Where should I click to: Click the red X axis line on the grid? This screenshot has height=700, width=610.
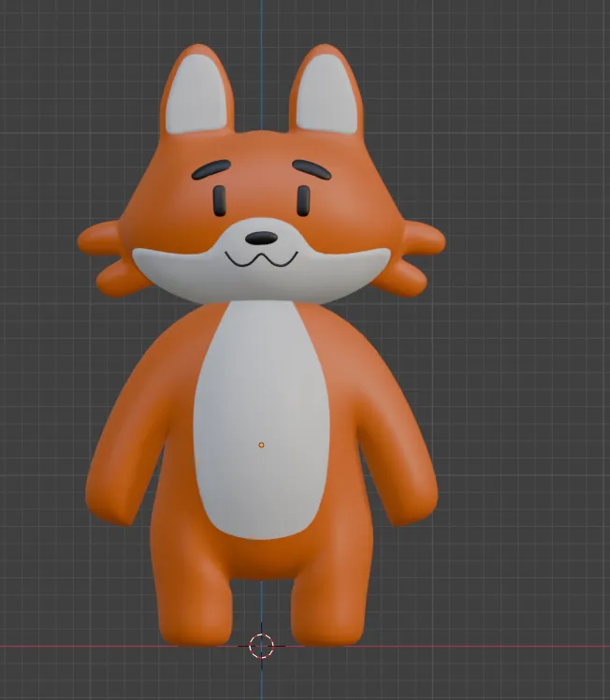coord(446,646)
